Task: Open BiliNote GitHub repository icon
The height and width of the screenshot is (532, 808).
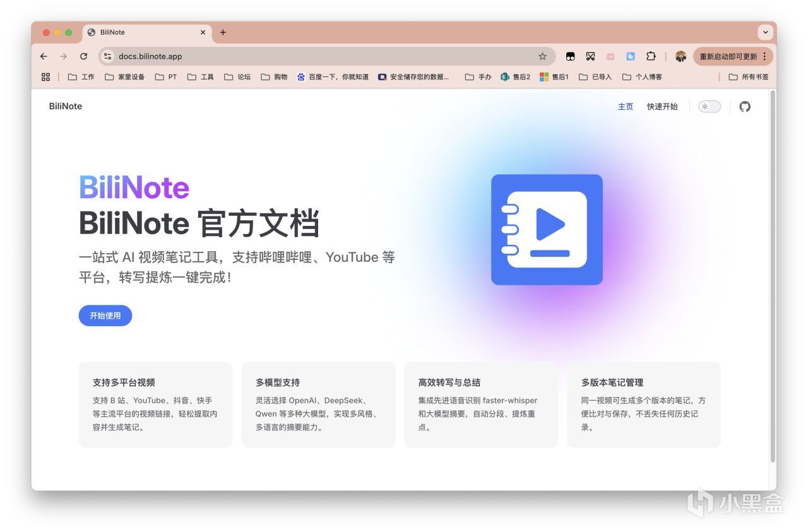Action: [745, 107]
